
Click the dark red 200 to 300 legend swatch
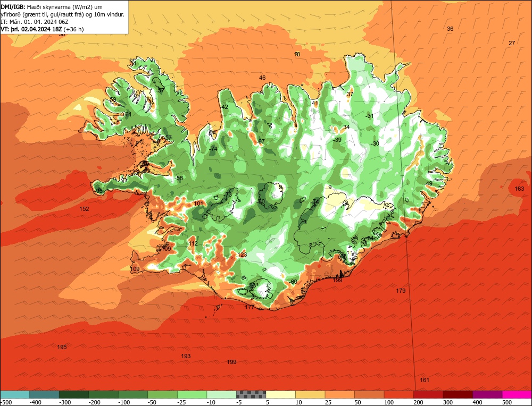(428, 394)
